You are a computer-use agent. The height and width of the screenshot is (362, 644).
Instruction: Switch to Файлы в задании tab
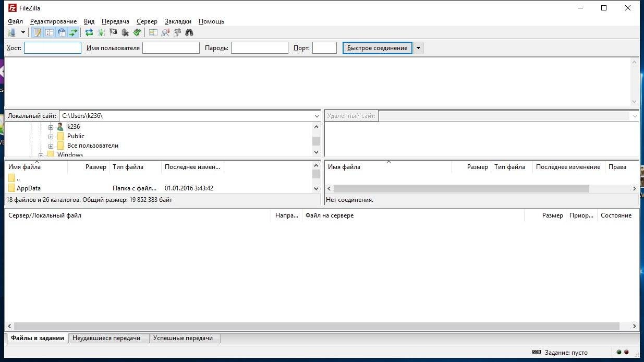tap(38, 338)
